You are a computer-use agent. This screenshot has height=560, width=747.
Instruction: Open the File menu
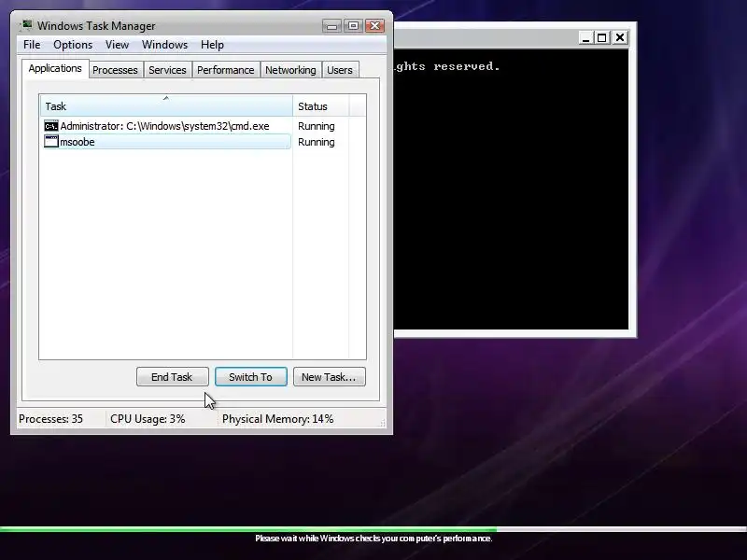click(32, 45)
